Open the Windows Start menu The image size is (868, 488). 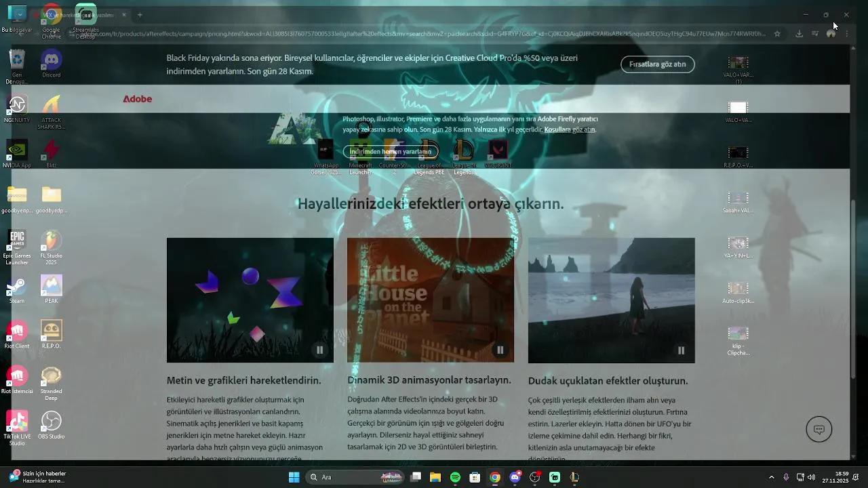[x=294, y=477]
